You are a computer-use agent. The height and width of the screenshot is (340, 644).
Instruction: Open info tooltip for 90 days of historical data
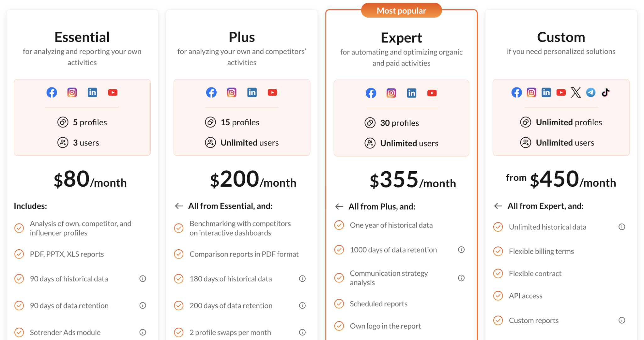(143, 279)
